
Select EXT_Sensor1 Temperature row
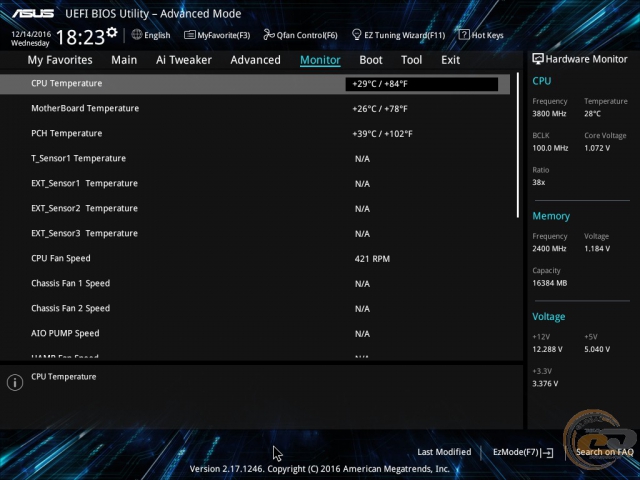255,184
